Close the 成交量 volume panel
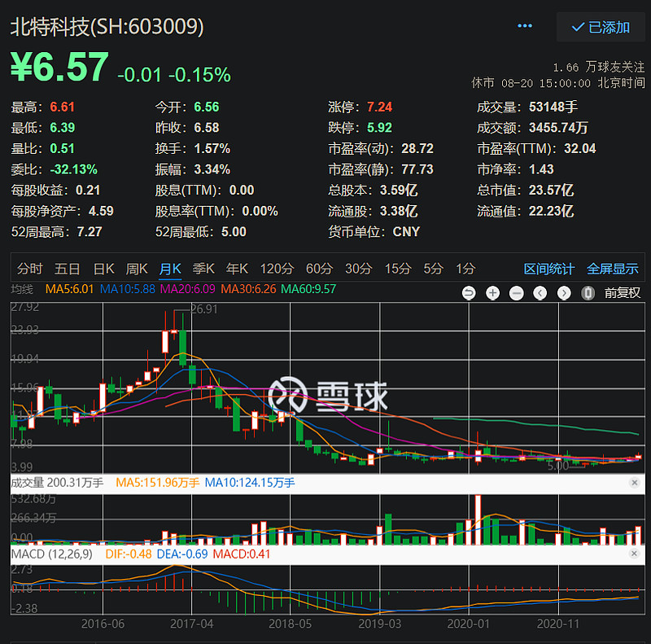The height and width of the screenshot is (644, 651). click(x=634, y=482)
